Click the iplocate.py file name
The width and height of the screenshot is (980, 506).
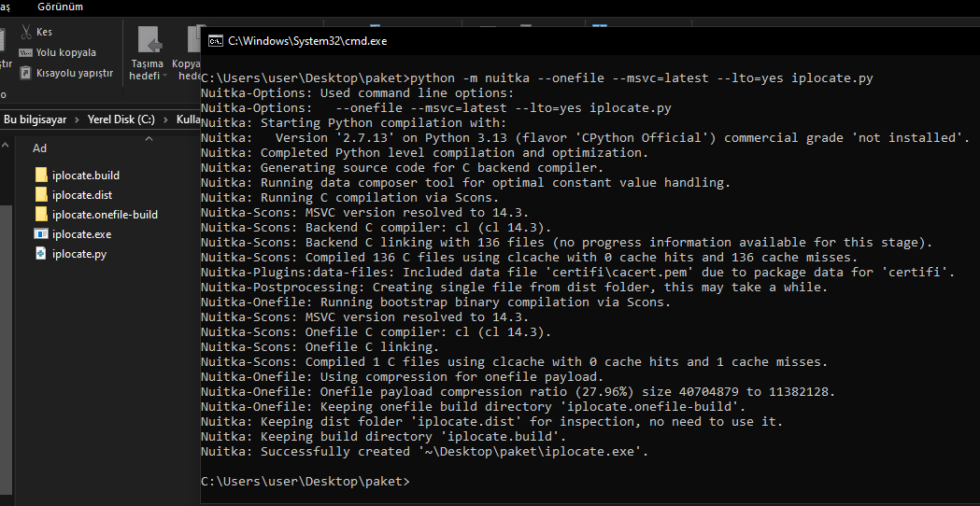tap(79, 254)
